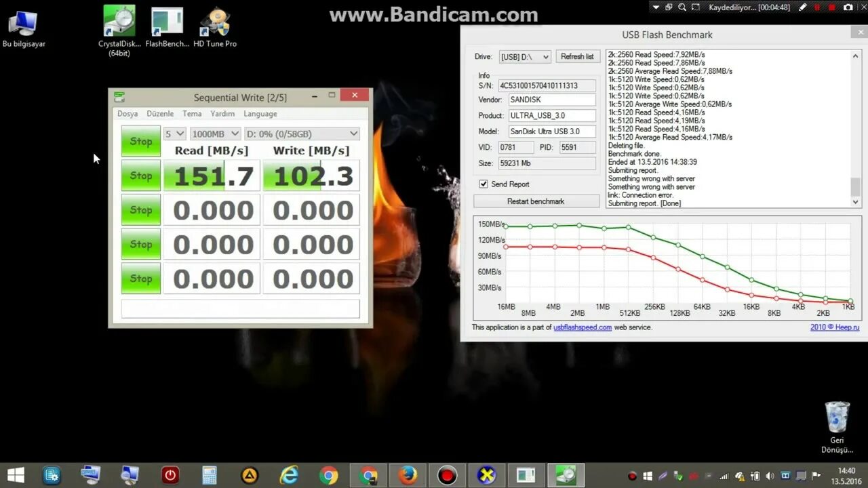Click the Bandicam camera screenshot icon
Viewport: 868px width, 488px height.
coord(848,7)
